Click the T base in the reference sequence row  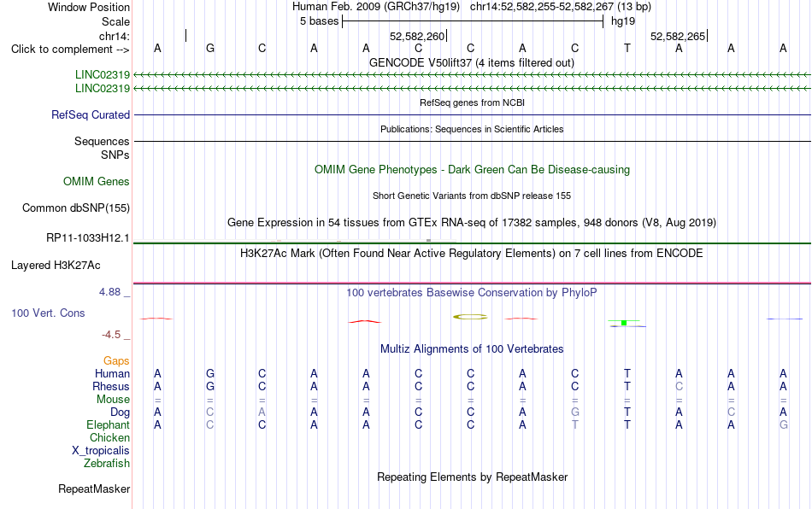pos(627,48)
